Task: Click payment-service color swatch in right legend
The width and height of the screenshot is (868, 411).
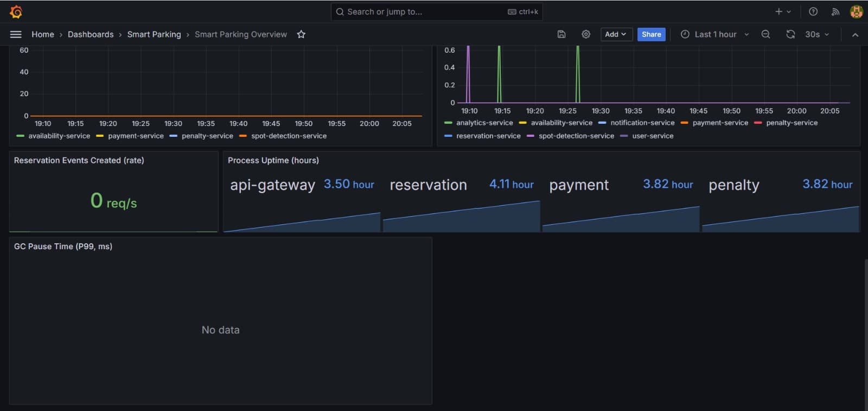Action: pyautogui.click(x=685, y=123)
